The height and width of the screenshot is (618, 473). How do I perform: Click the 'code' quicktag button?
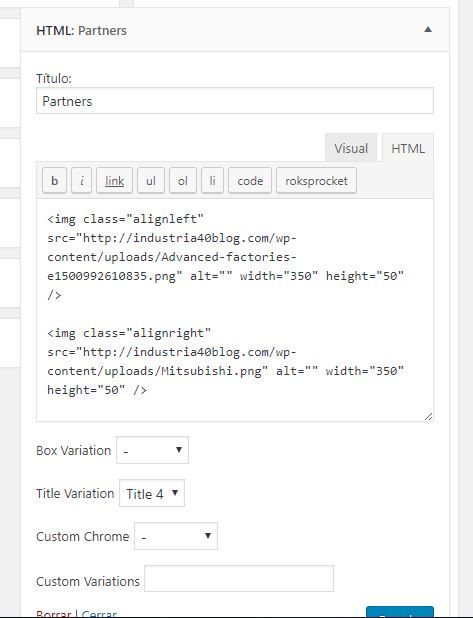click(250, 181)
